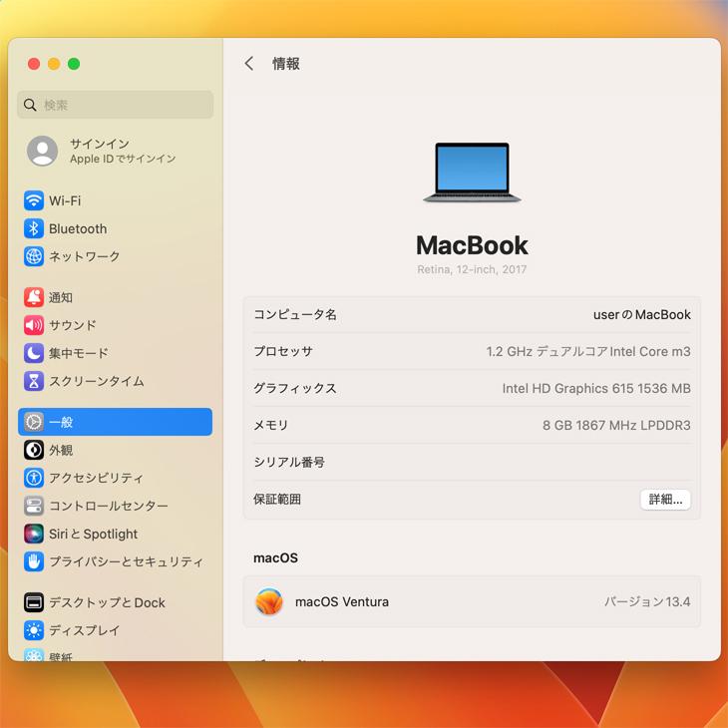728x728 pixels.
Task: Go back using the chevron beside 情報
Action: click(x=249, y=64)
